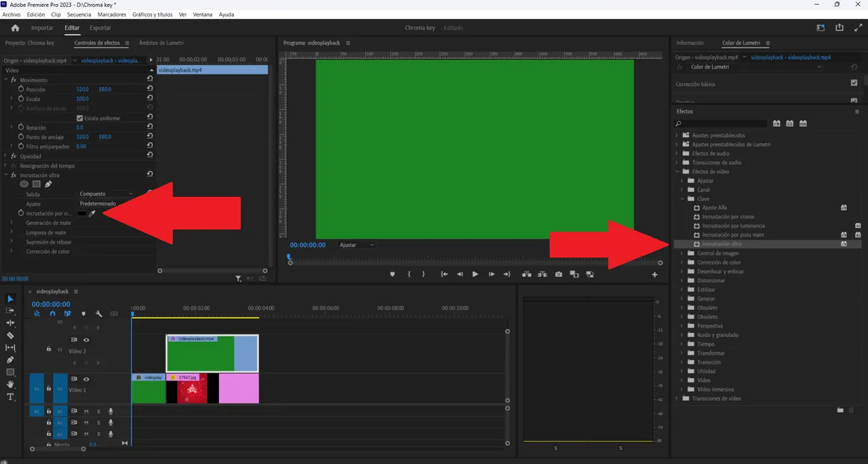This screenshot has height=464, width=868.
Task: Pick key color with the eyedropper
Action: point(92,213)
